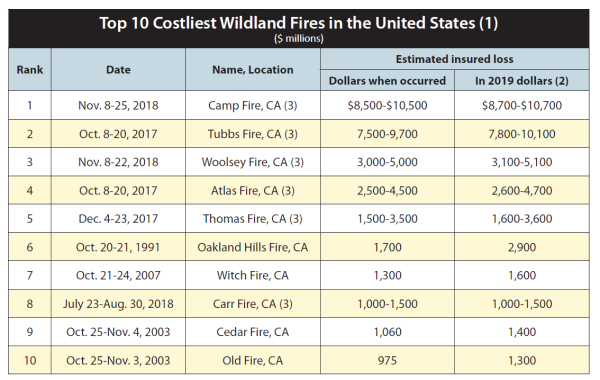
Task: Click the Woolsey Fire date Nov. 8-22, 2018
Action: point(118,162)
